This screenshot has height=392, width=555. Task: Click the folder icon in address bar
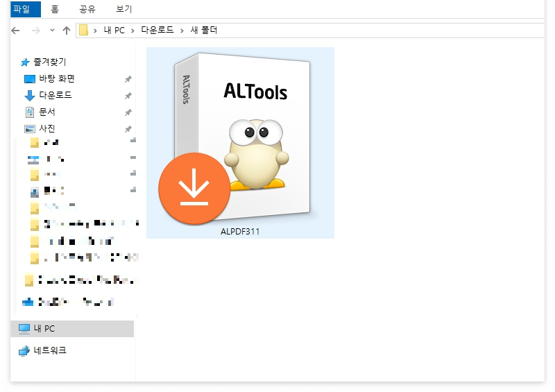click(83, 30)
